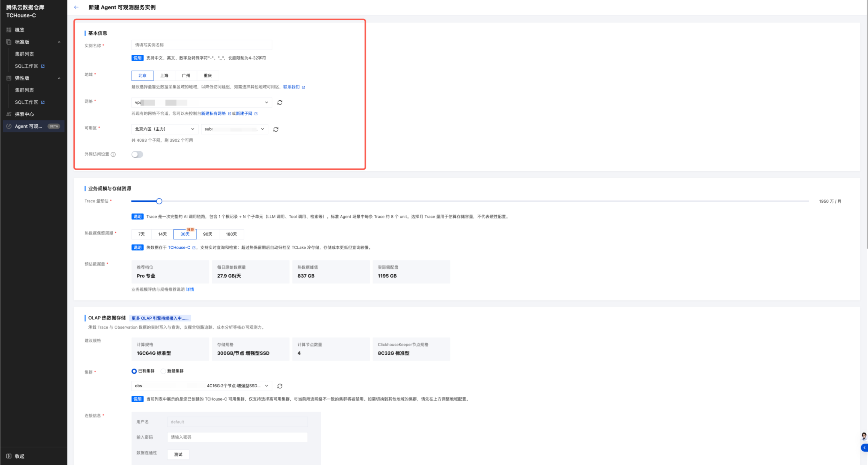The height and width of the screenshot is (465, 868).
Task: Click the 更多 OLAP 引擎持续接入中 tag
Action: coord(160,318)
